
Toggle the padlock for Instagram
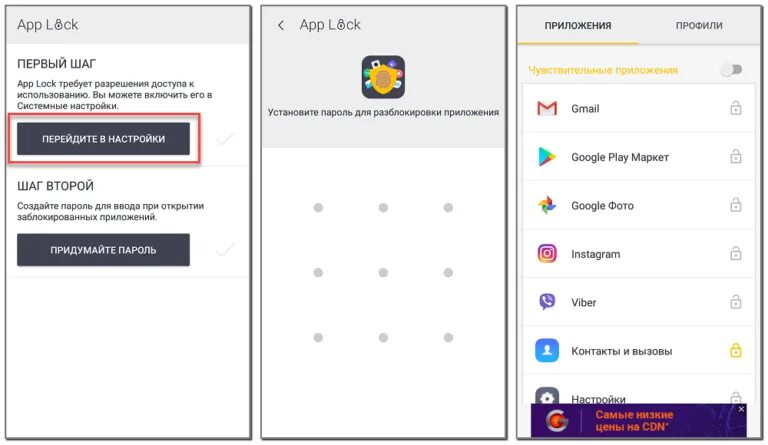[735, 254]
